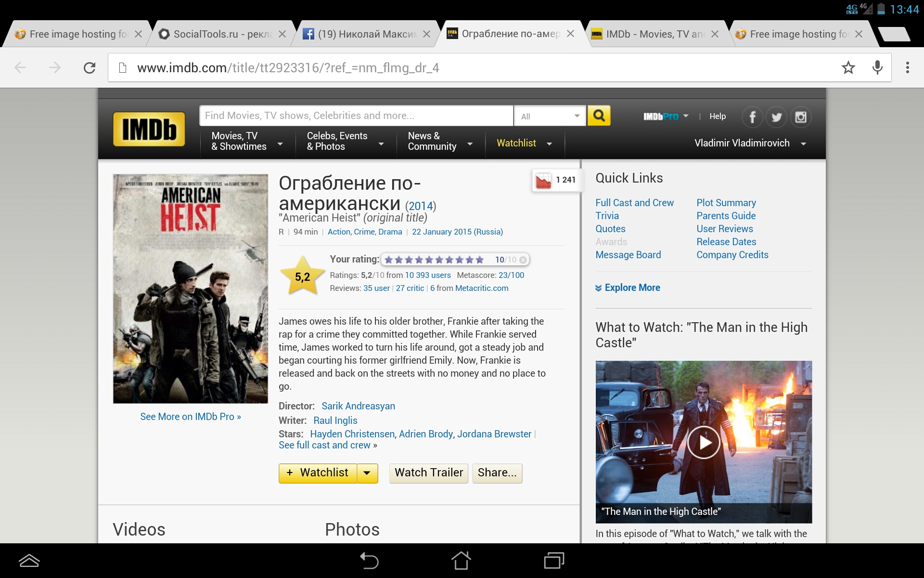Close the SocialTools.ru tab
This screenshot has width=924, height=578.
coord(282,34)
